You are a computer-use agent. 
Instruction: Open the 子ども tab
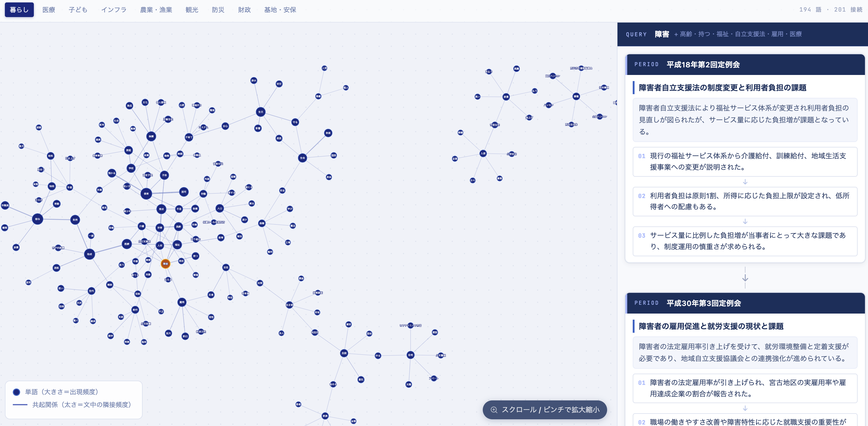click(78, 10)
